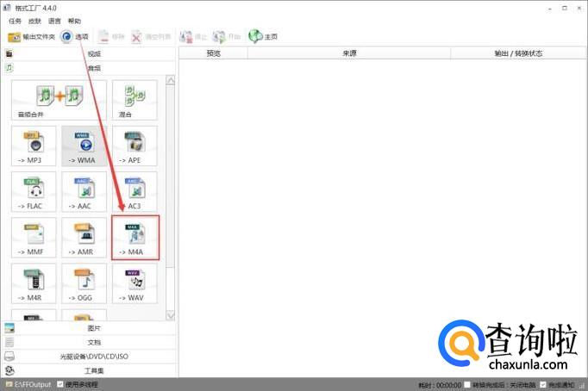This screenshot has width=588, height=391.
Task: Expand the Video (视频) category panel
Action: pos(93,53)
